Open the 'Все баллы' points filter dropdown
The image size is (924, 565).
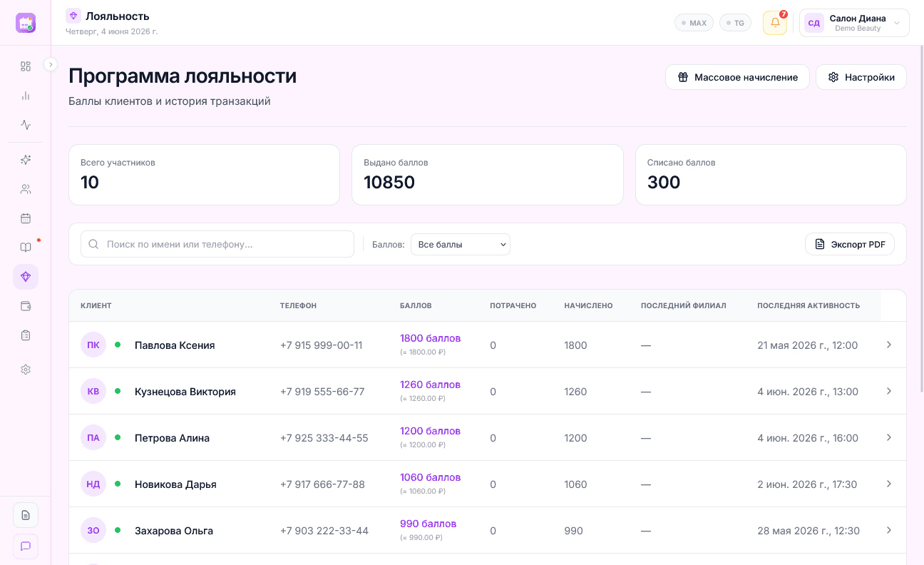pos(461,245)
